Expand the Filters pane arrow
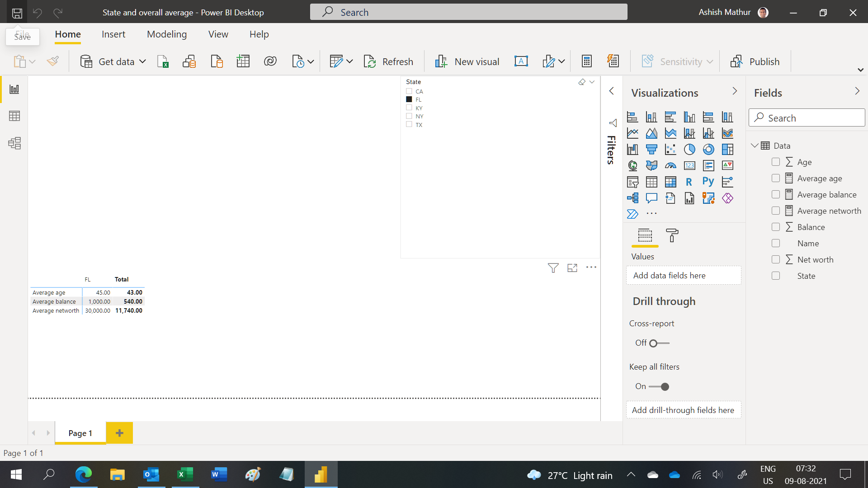The height and width of the screenshot is (488, 868). (611, 91)
